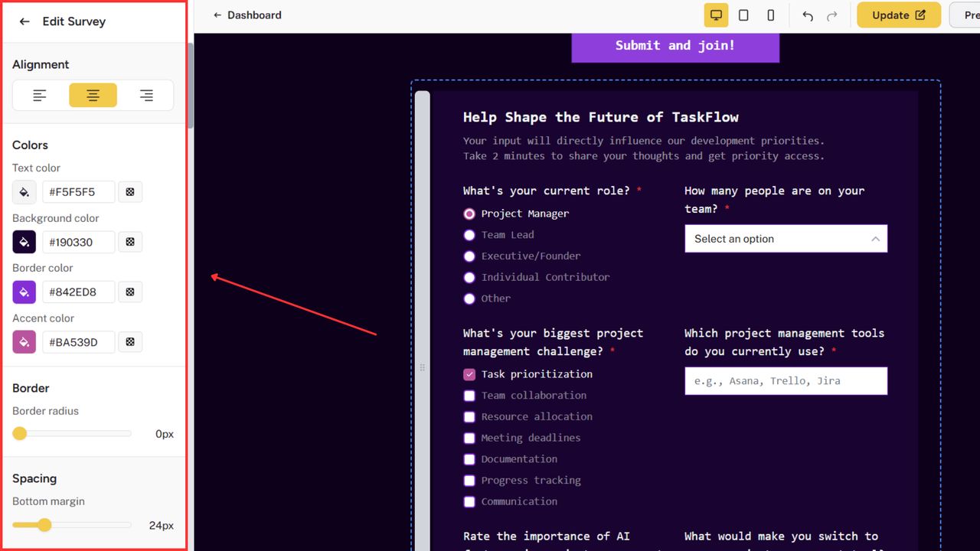Open the accent color picker swatch
This screenshot has height=551, width=980.
[x=24, y=342]
